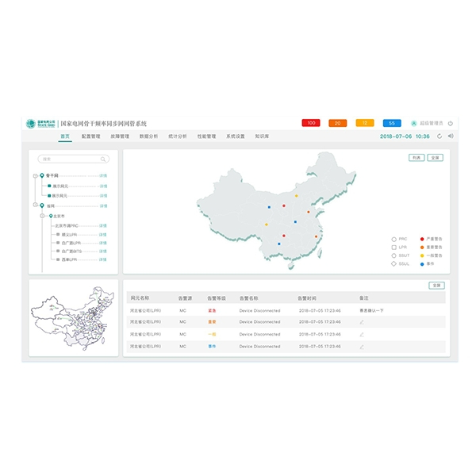Collapse the 省网 tree node
Viewport: 476px width, 476px height.
click(x=35, y=205)
